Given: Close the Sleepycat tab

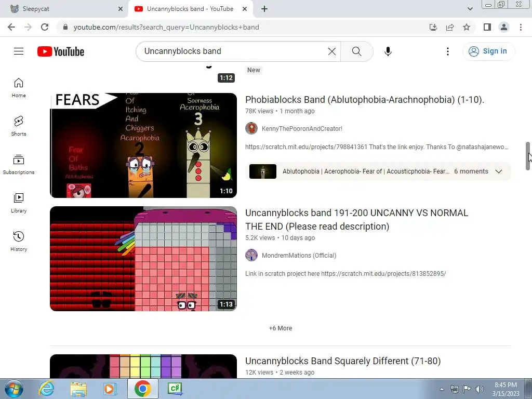Looking at the screenshot, I should [121, 9].
